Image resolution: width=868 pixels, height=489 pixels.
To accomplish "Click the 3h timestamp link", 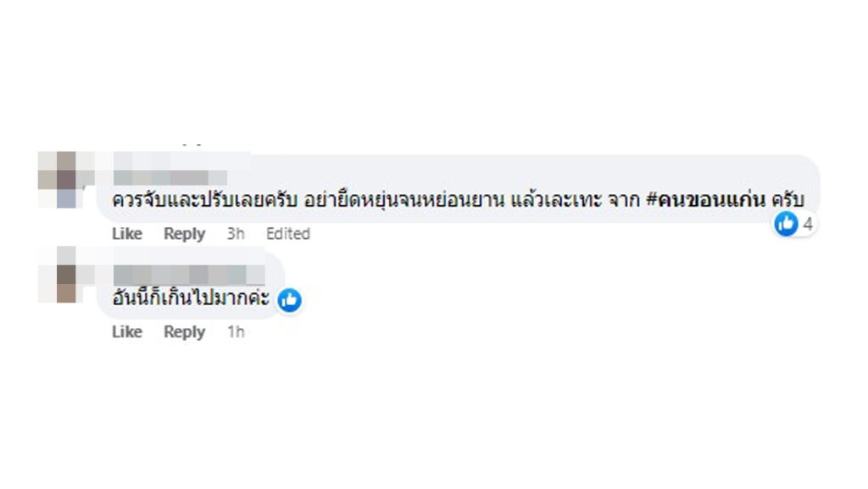I will 236,234.
